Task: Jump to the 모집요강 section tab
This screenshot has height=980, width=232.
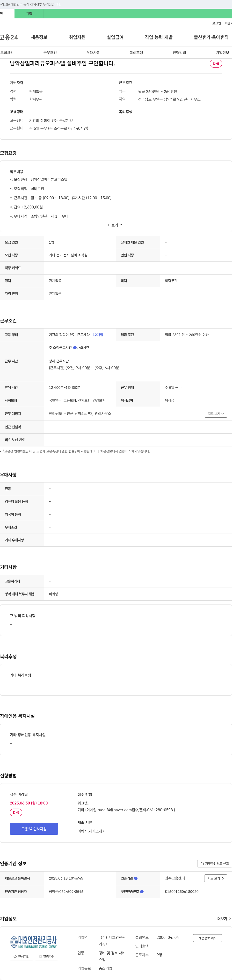Action: point(7,53)
